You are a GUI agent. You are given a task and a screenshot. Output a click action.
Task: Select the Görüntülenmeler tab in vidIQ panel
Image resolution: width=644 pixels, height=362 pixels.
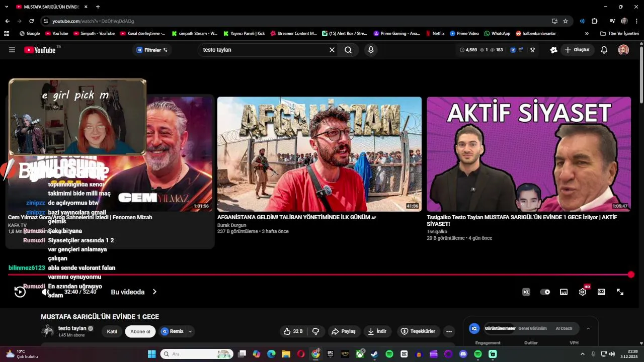pos(500,328)
